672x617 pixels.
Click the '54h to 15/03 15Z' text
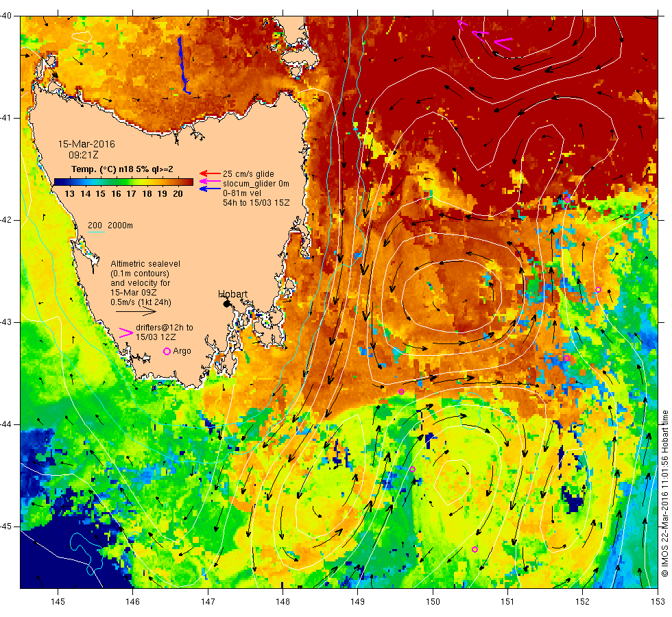pyautogui.click(x=256, y=203)
